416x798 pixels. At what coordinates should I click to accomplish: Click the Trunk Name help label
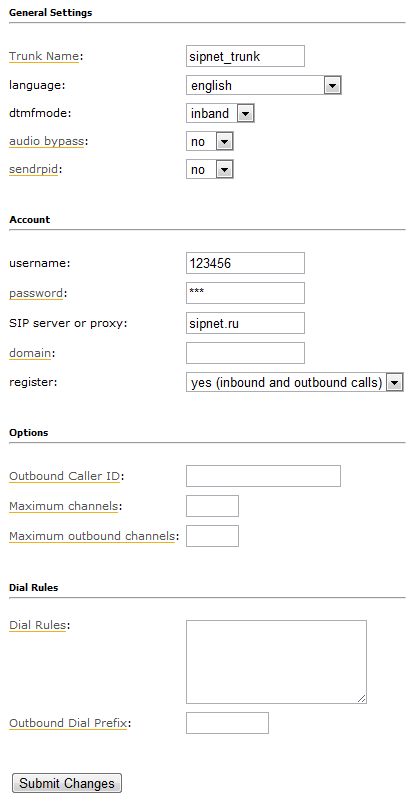[x=44, y=56]
